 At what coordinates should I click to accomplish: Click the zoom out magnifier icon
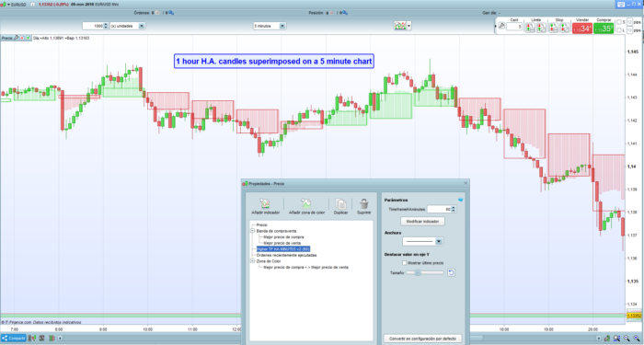click(x=627, y=338)
